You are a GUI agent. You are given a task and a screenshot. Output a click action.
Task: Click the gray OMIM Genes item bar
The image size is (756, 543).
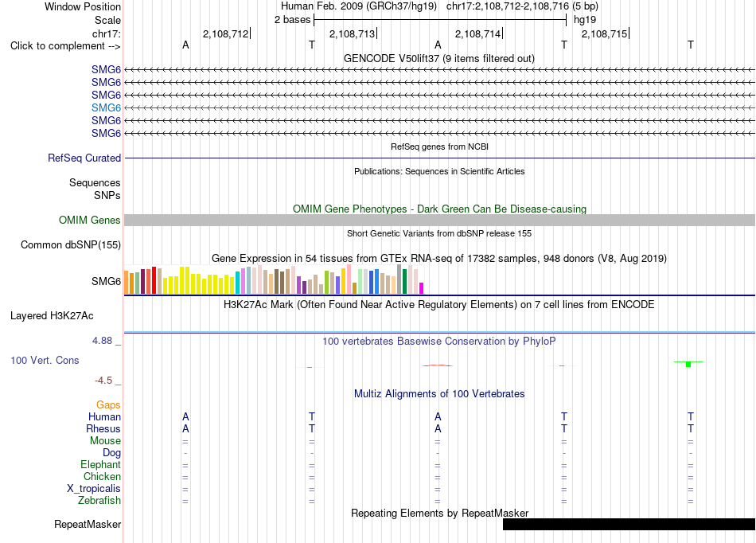[439, 221]
